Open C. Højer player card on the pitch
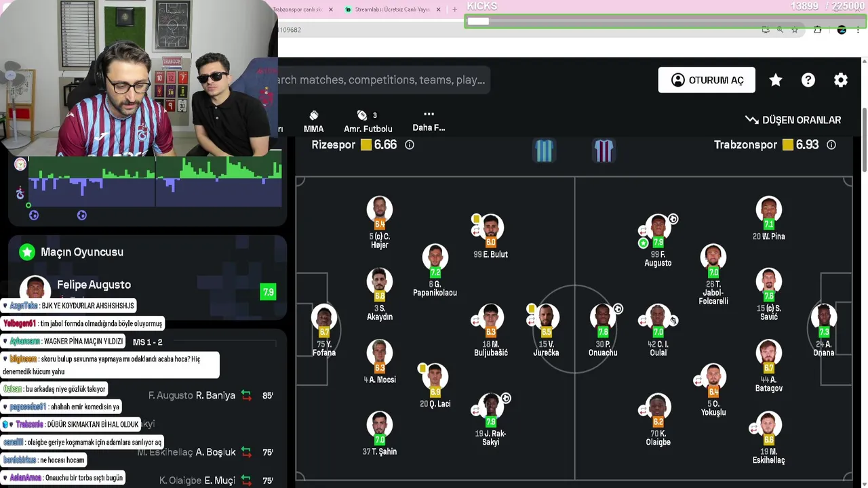Viewport: 868px width, 488px height. tap(380, 223)
